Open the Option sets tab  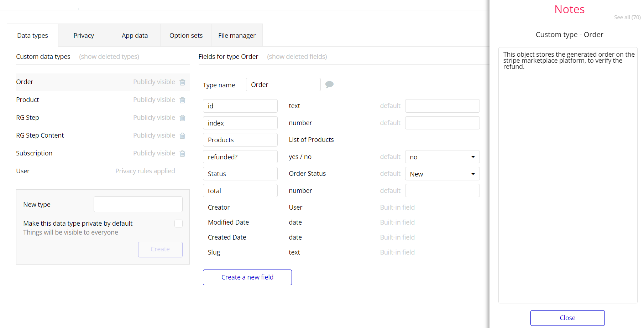click(186, 36)
